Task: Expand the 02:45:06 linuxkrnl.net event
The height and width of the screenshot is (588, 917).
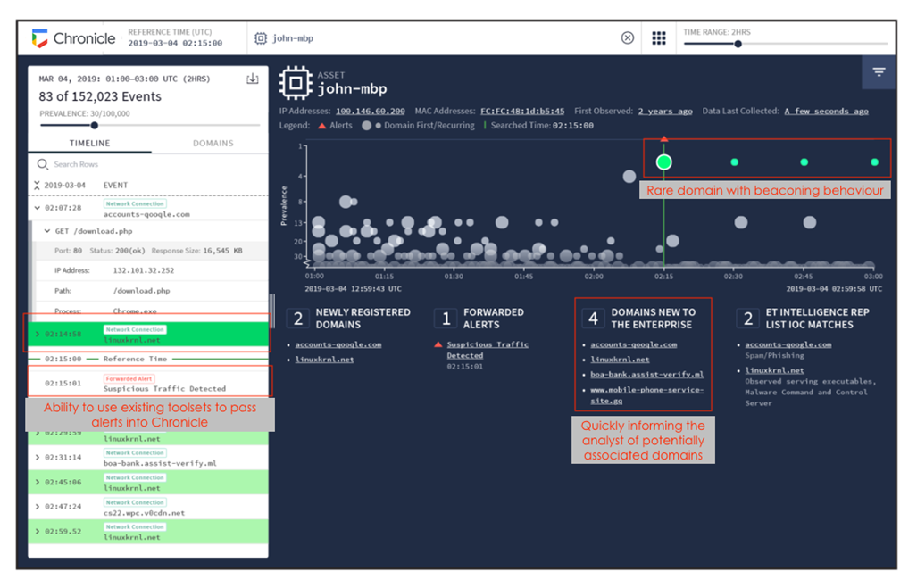Action: click(37, 482)
